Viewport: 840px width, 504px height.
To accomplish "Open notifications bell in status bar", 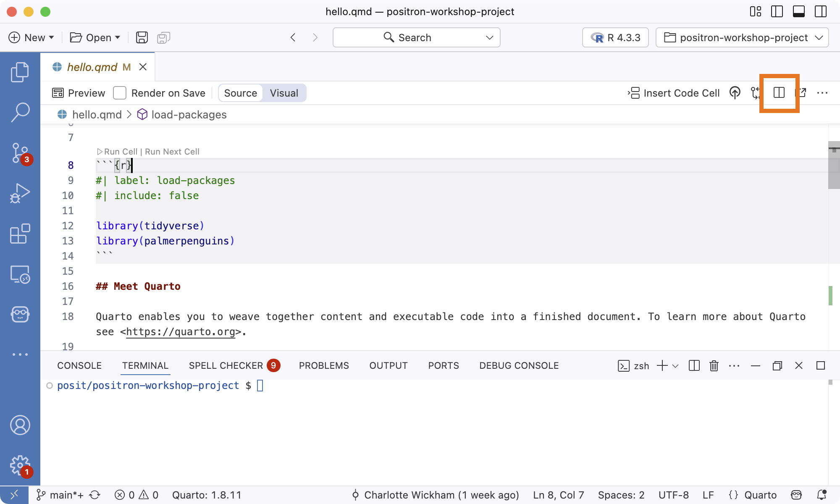I will pos(822,495).
